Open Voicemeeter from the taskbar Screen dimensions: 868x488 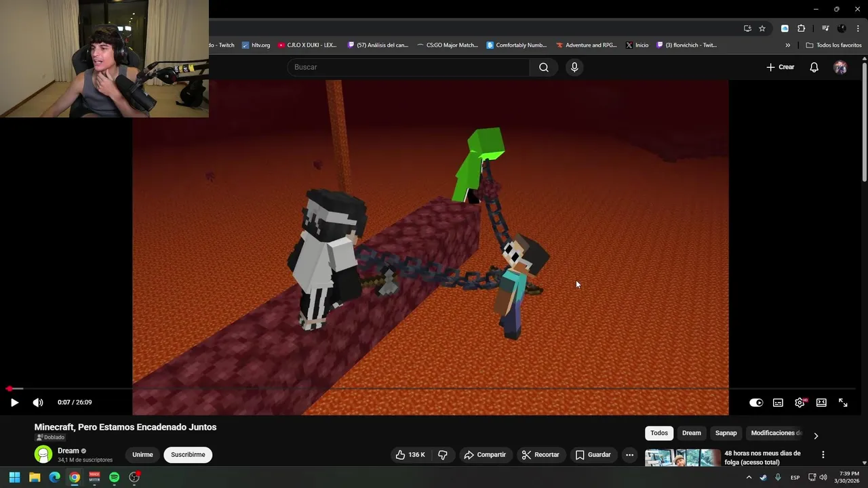tap(94, 477)
